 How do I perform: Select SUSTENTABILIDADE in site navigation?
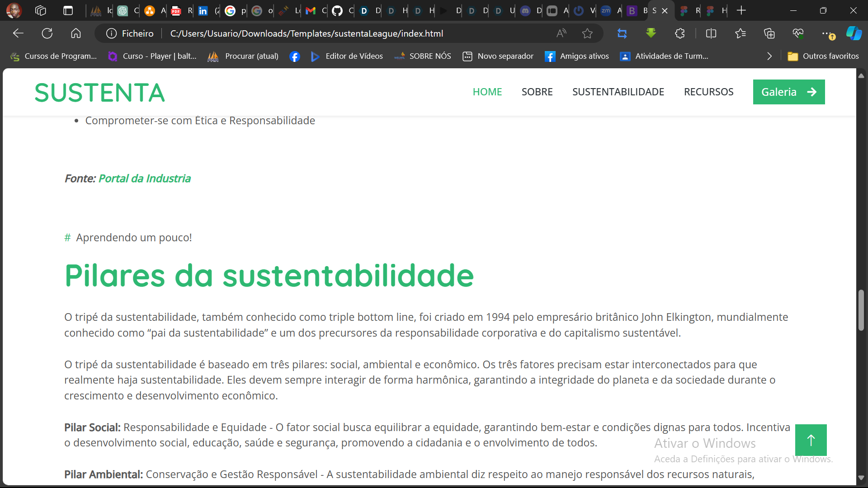coord(618,92)
